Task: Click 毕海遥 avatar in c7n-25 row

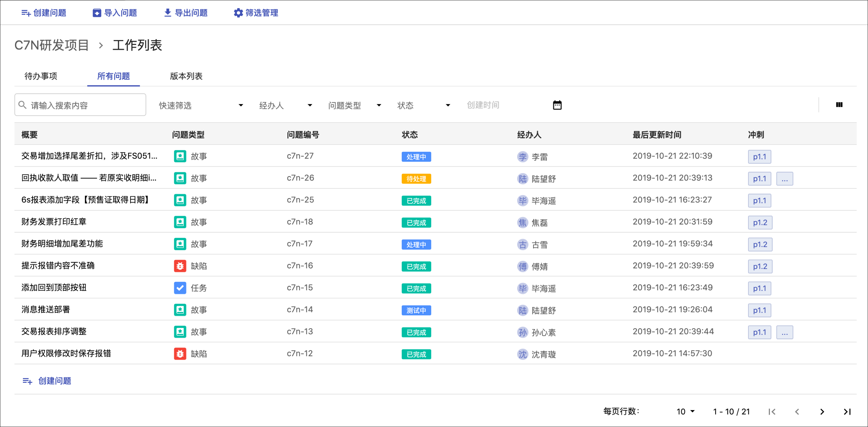Action: [x=523, y=201]
